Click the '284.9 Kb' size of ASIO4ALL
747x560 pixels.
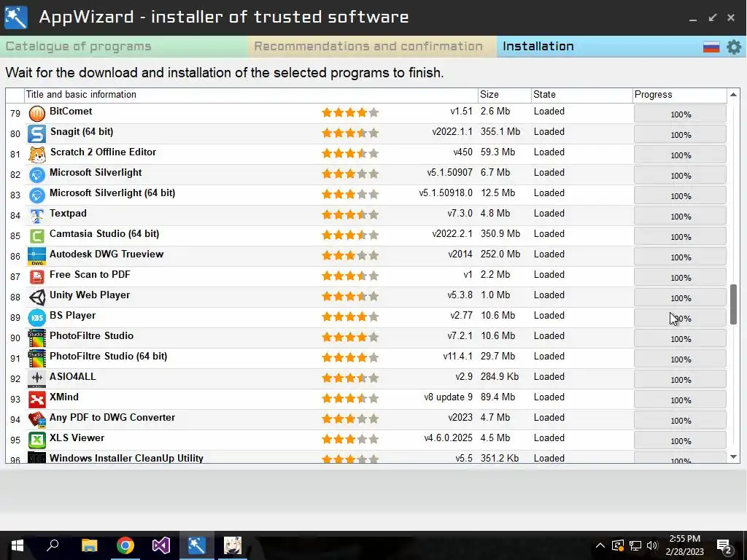click(500, 377)
